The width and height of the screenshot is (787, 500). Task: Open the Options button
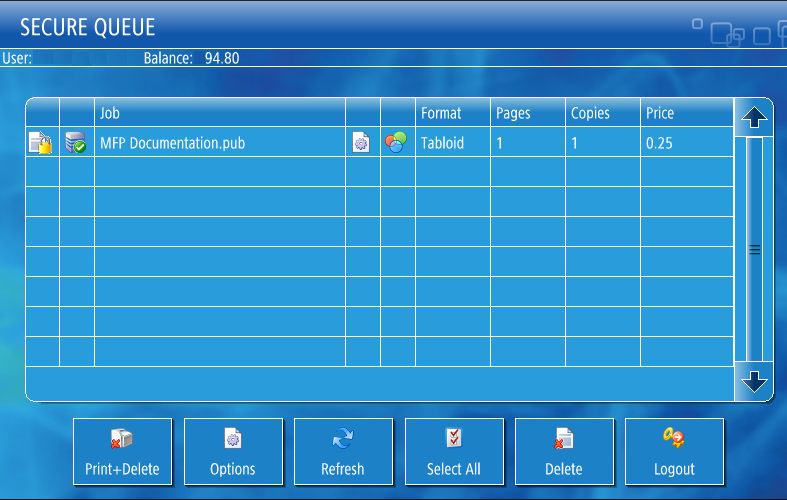point(233,451)
